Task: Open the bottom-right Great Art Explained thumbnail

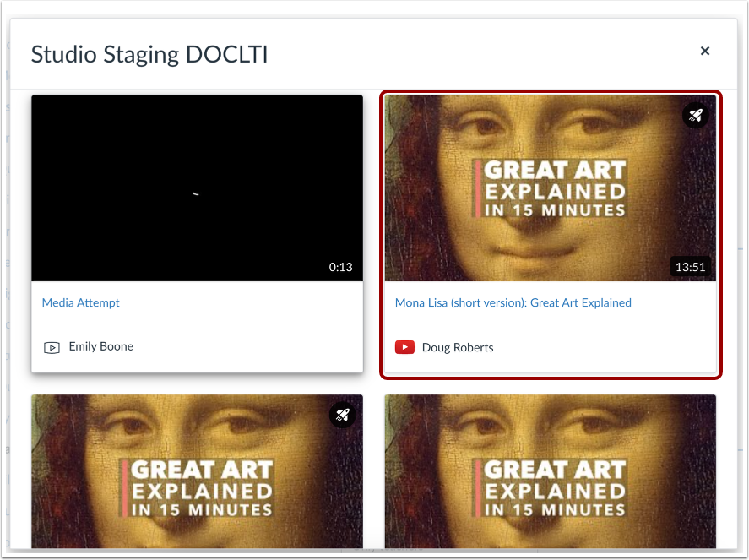Action: point(551,471)
